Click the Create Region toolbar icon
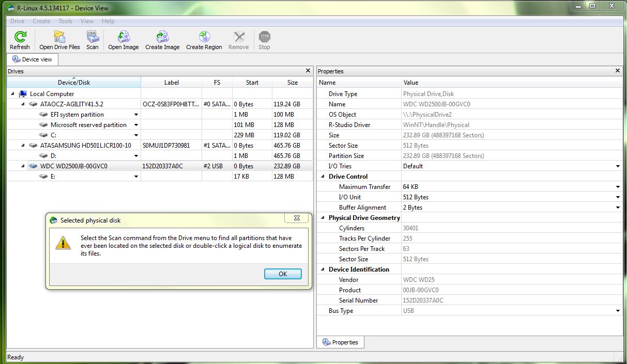Image resolution: width=627 pixels, height=364 pixels. click(204, 37)
